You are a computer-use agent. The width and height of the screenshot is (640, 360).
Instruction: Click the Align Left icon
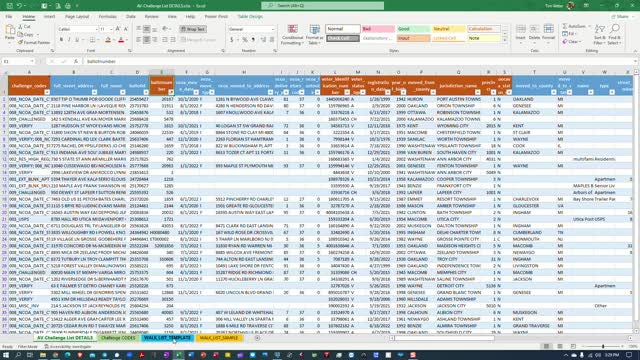[139, 40]
